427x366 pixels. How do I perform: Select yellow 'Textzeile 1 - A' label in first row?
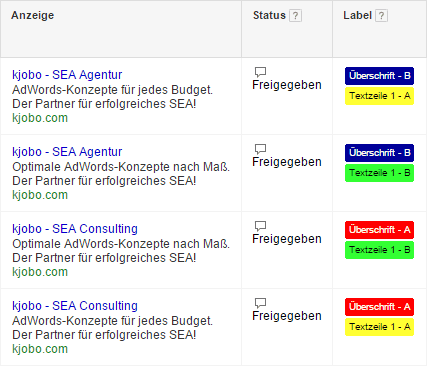(x=379, y=96)
